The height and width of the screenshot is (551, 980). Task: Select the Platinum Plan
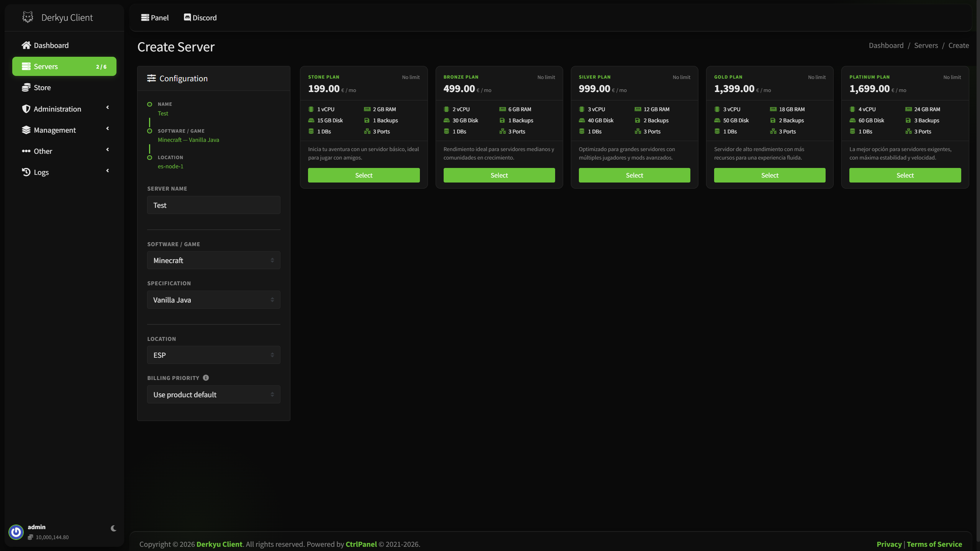coord(905,175)
